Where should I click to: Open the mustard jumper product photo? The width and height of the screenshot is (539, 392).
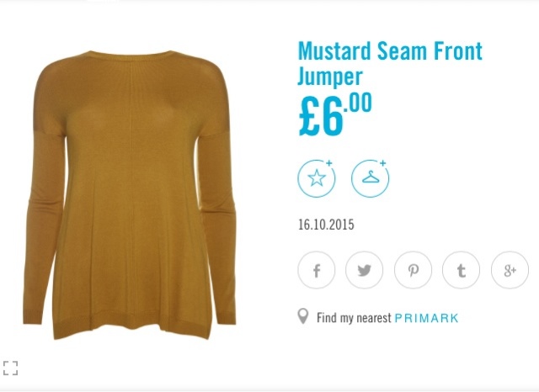pos(130,195)
